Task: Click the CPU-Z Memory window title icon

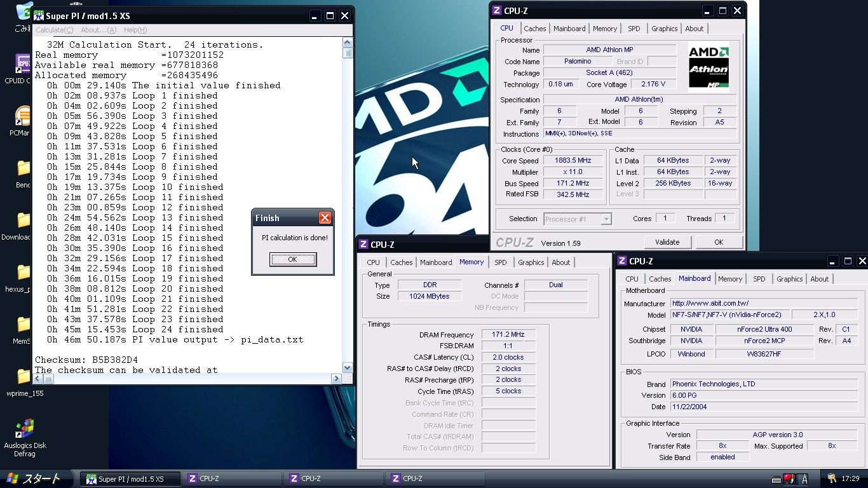Action: tap(363, 245)
